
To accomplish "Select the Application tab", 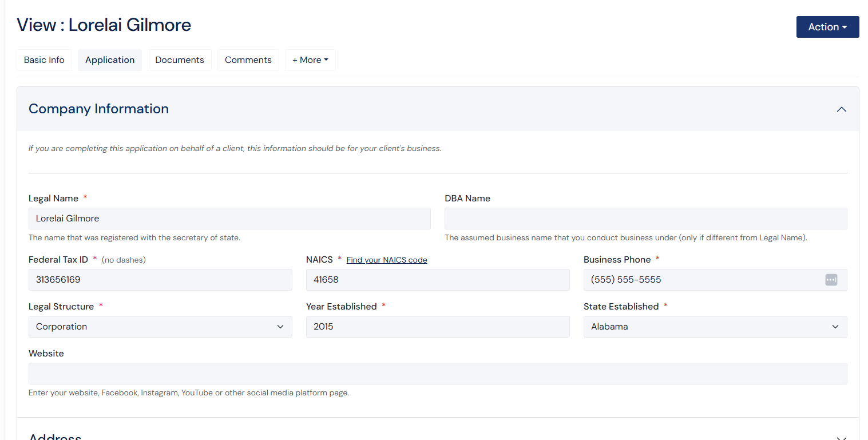I will coord(109,60).
